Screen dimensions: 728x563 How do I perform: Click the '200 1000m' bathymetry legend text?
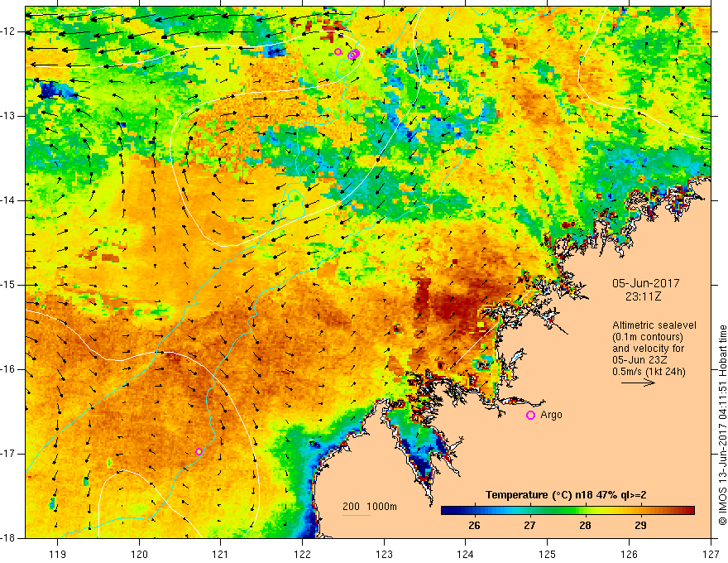(370, 507)
